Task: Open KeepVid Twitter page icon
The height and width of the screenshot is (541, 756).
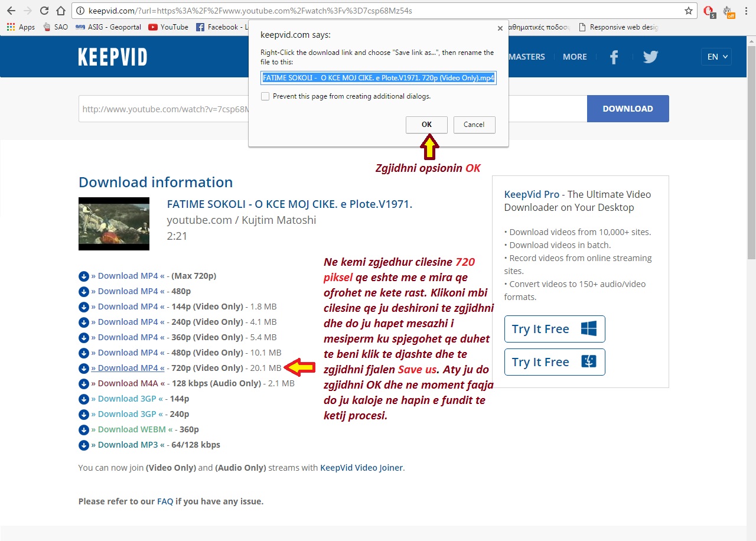Action: click(x=650, y=57)
